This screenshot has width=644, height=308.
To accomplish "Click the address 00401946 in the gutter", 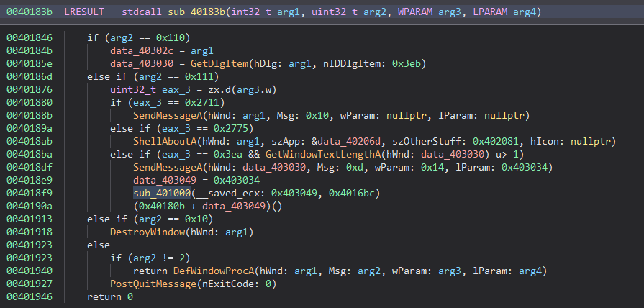I will pos(28,297).
